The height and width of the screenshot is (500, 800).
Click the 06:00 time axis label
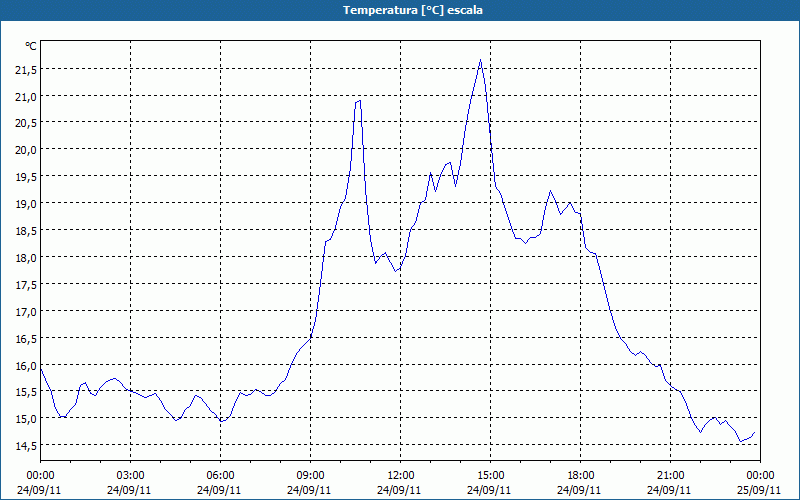tap(220, 476)
